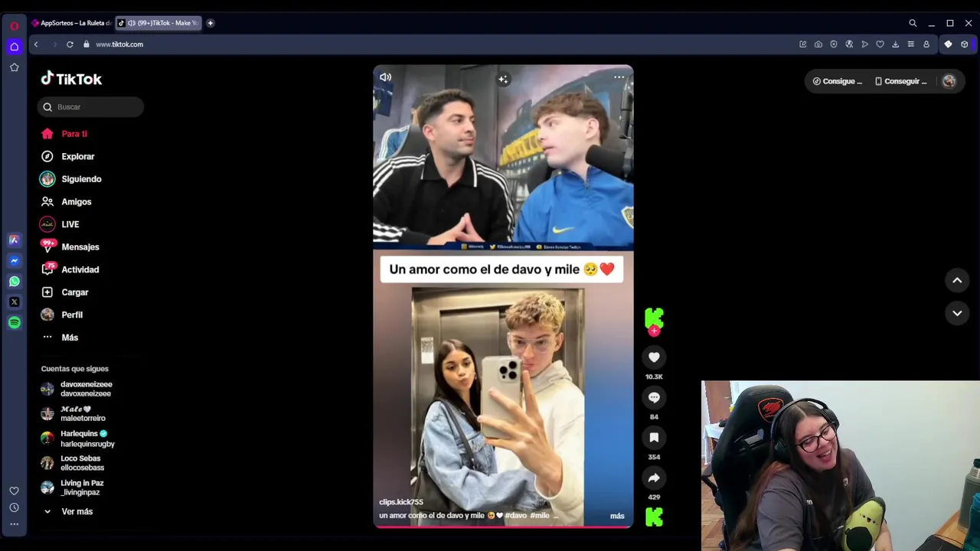This screenshot has height=551, width=980.
Task: Go to the previous video with up arrow
Action: 957,281
